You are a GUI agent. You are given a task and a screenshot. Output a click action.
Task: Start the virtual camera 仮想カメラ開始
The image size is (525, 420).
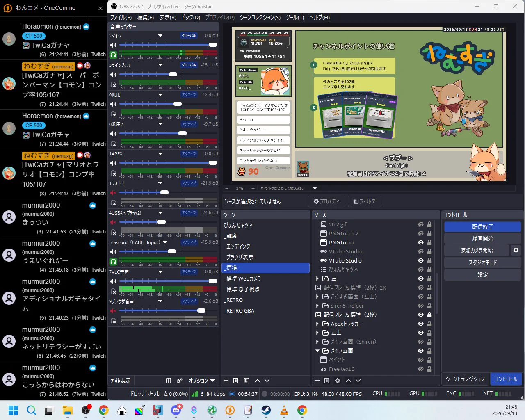476,250
